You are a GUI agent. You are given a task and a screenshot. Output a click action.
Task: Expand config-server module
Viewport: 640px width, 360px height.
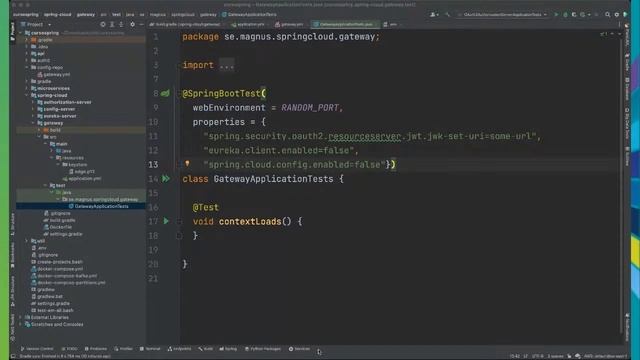click(x=33, y=109)
